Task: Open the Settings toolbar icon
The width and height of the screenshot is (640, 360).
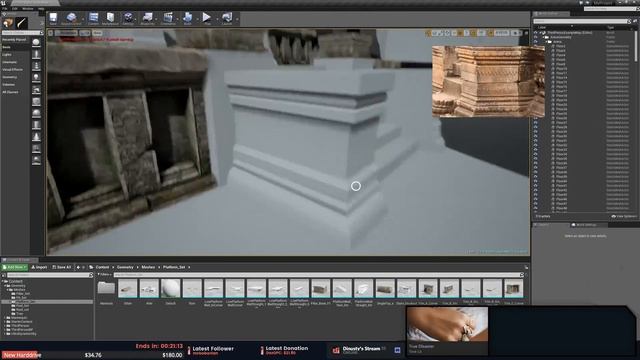Action: pyautogui.click(x=128, y=18)
